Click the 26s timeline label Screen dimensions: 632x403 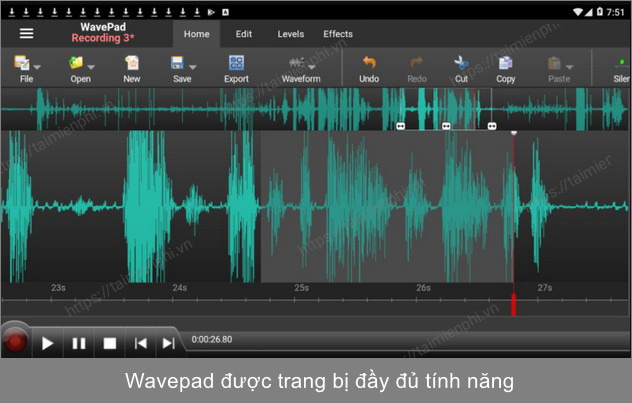[x=423, y=288]
